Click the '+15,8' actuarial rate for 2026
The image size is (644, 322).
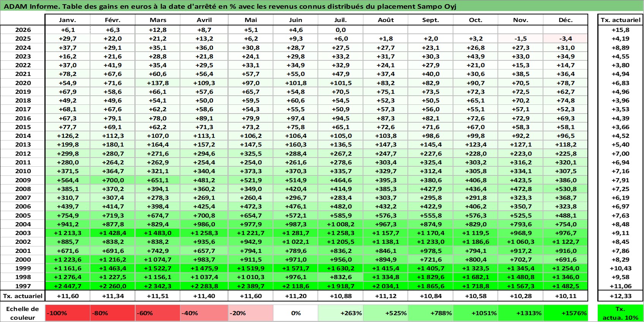[620, 30]
